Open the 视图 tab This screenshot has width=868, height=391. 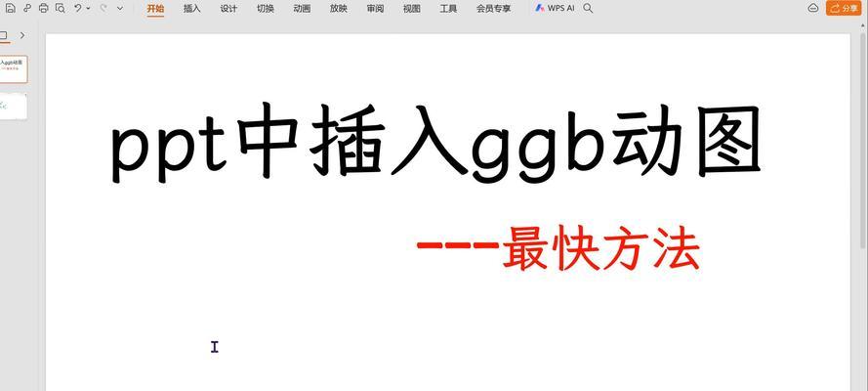click(x=411, y=9)
